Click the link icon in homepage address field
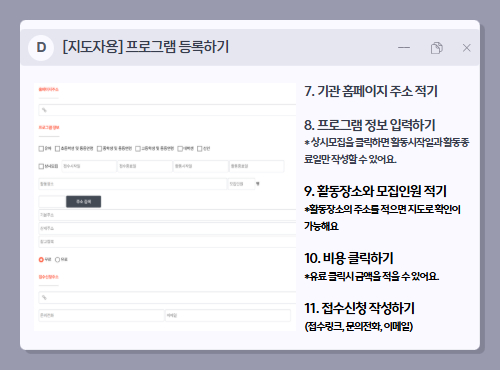The height and width of the screenshot is (370, 500). click(44, 110)
